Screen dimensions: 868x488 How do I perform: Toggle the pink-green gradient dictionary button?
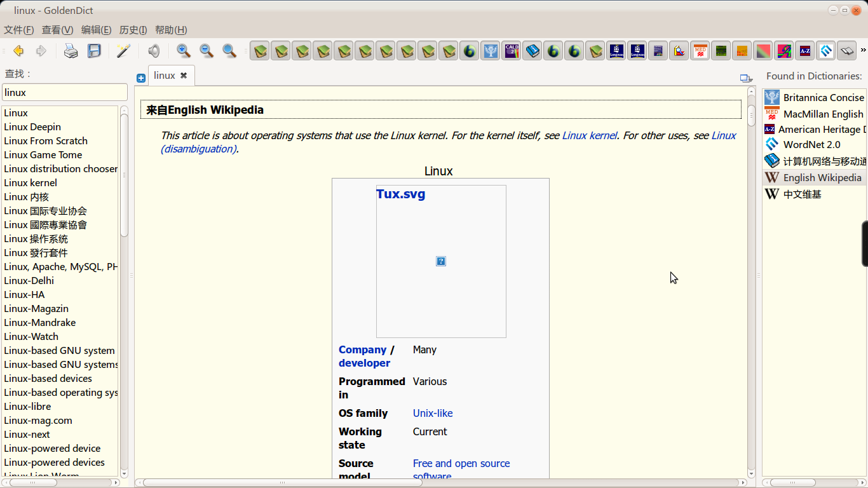[763, 51]
